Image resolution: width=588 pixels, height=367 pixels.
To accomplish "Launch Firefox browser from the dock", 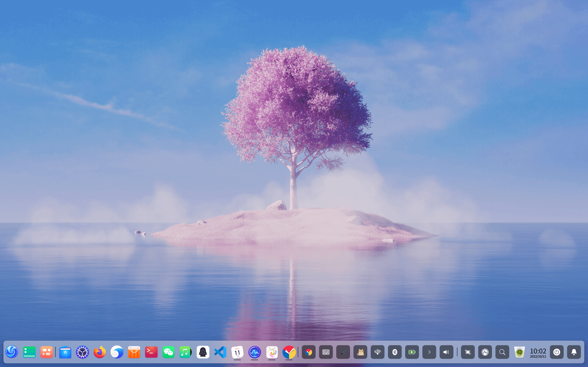I will coord(100,352).
